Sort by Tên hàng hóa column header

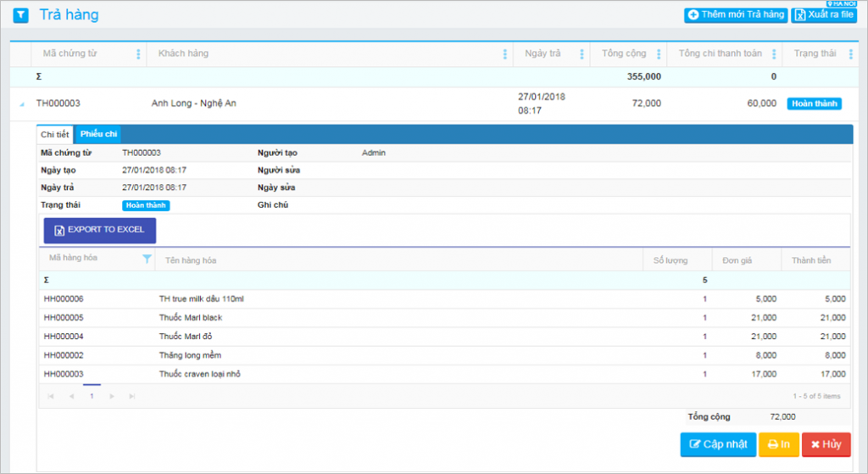tap(191, 260)
